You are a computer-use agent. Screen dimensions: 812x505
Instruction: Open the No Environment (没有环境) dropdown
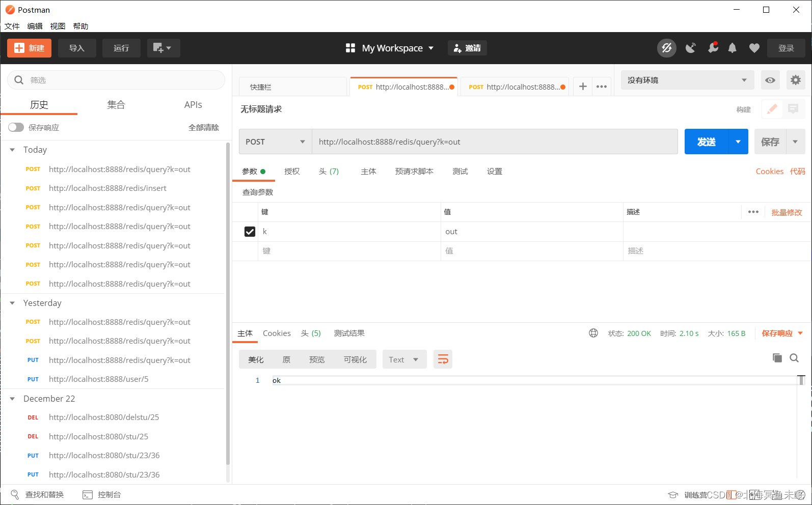coord(687,80)
